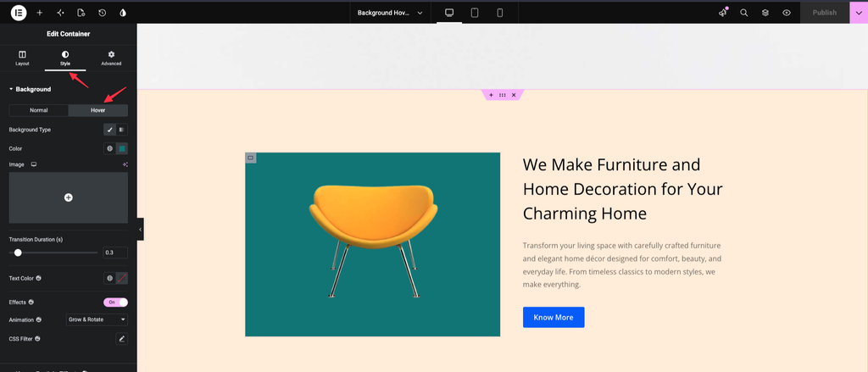Open the empty Text Color swatch
Screen dimensions: 868x372
coord(122,278)
